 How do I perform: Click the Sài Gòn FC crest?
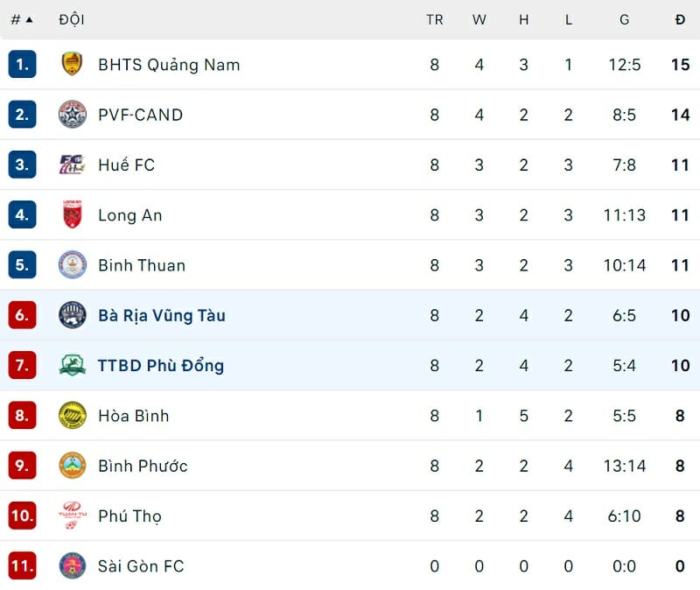pyautogui.click(x=72, y=565)
